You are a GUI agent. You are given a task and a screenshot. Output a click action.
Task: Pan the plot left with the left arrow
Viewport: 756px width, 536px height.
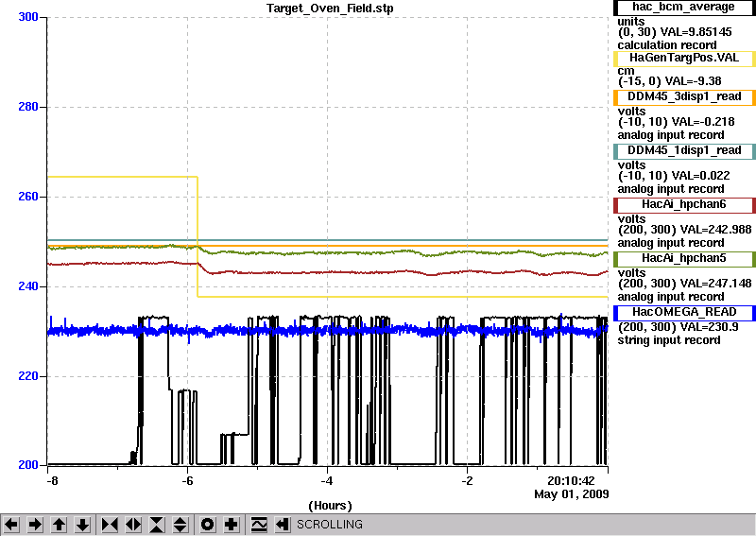[x=11, y=525]
